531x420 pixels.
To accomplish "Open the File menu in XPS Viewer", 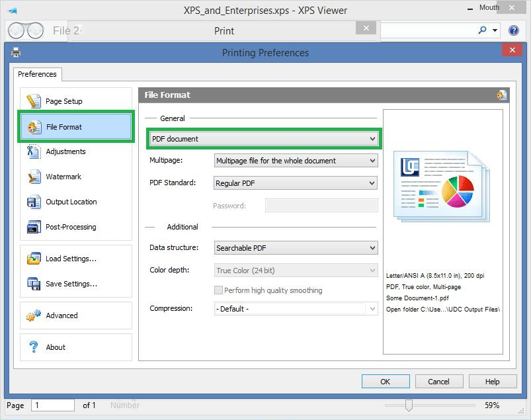I will (65, 30).
